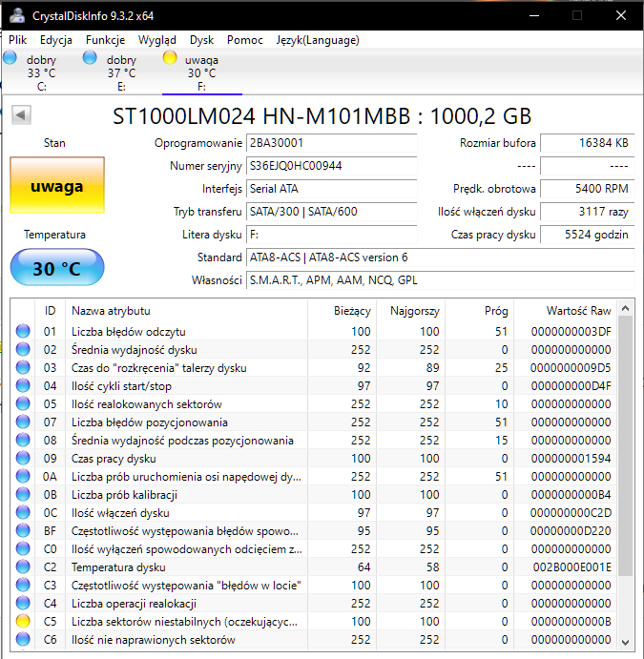Click status orb for attribute 03 Czas do rozkręcenia
Screen dimensions: 644x659
pos(23,367)
